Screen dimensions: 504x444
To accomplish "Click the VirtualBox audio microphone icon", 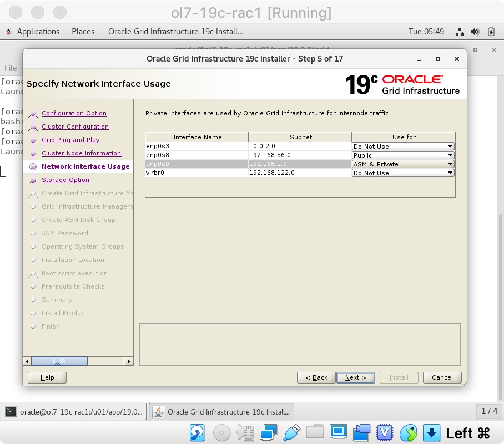I will click(x=245, y=433).
